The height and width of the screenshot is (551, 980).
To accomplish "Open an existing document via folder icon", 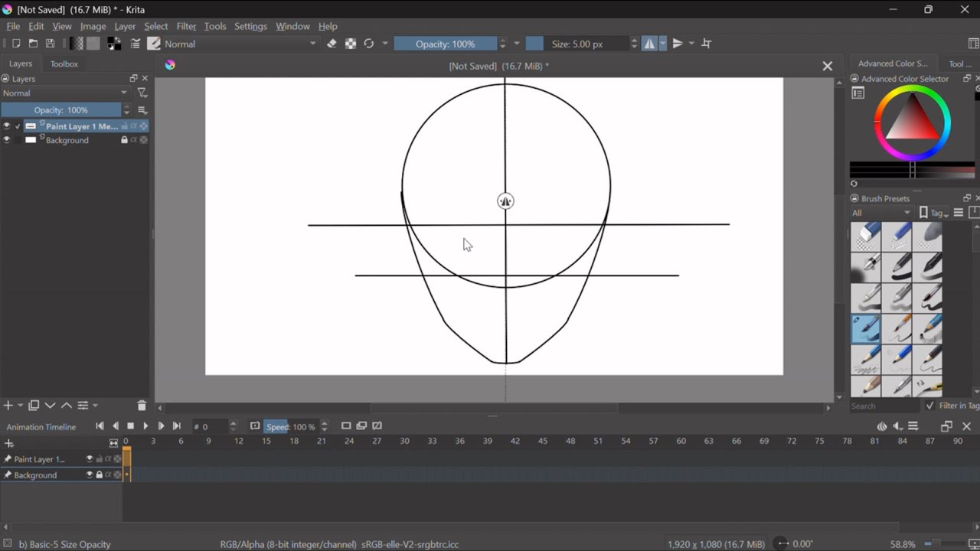I will tap(33, 44).
